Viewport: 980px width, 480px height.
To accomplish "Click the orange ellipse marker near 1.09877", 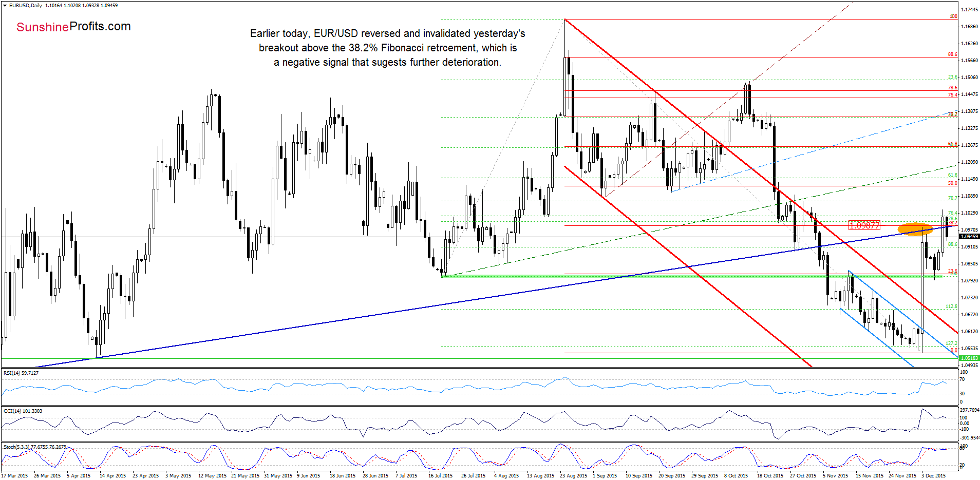I will (915, 228).
